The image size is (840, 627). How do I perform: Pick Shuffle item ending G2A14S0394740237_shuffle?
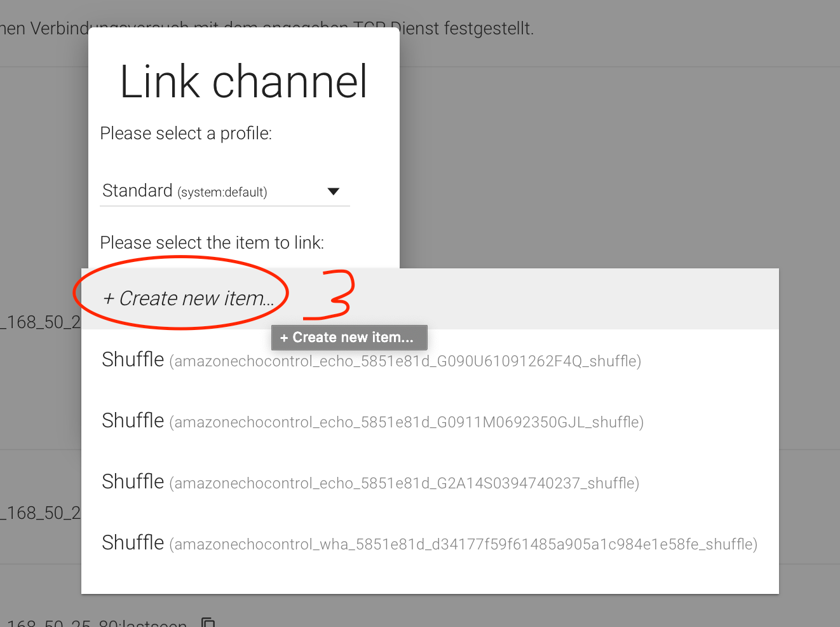(x=370, y=482)
